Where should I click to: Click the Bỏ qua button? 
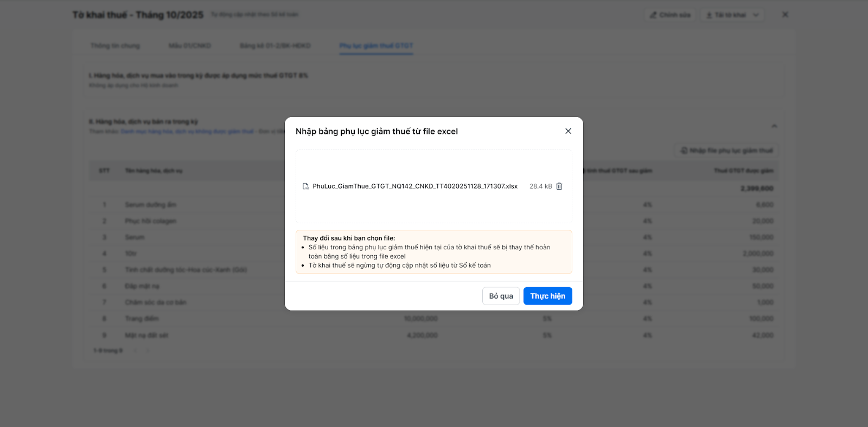point(501,296)
